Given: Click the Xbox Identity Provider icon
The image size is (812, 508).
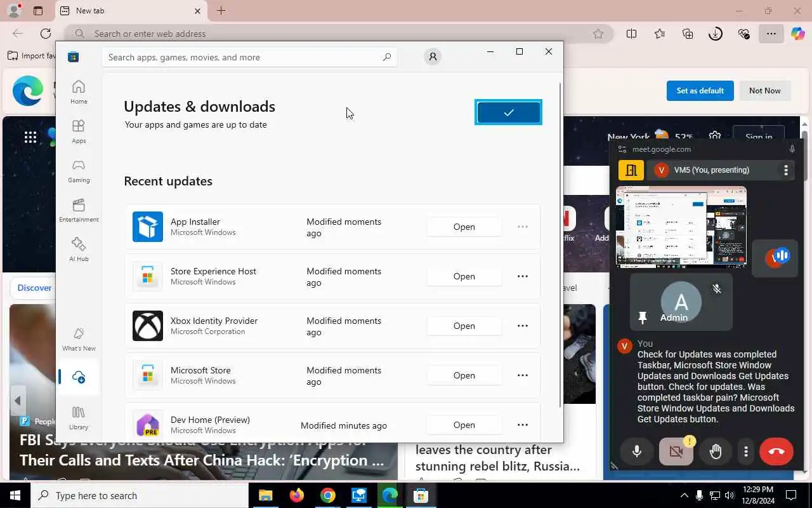Looking at the screenshot, I should pos(148,326).
